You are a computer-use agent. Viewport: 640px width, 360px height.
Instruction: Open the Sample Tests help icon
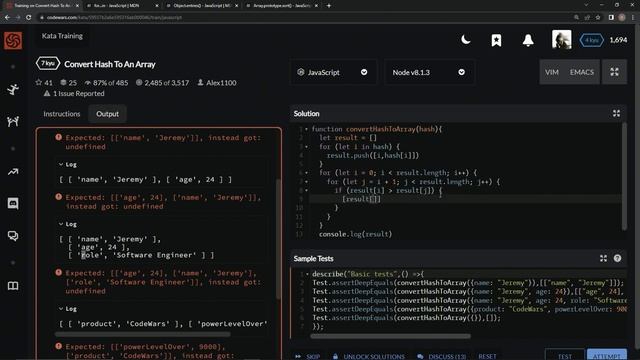pos(617,258)
